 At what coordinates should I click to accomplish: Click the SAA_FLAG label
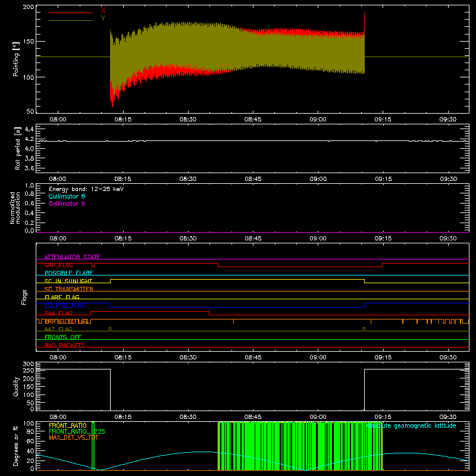click(58, 314)
